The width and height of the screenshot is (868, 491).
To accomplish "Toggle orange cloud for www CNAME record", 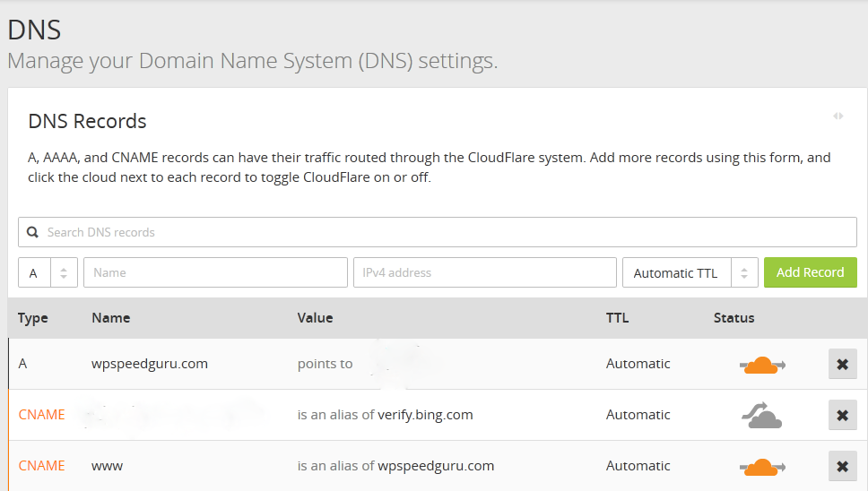I will pyautogui.click(x=762, y=467).
